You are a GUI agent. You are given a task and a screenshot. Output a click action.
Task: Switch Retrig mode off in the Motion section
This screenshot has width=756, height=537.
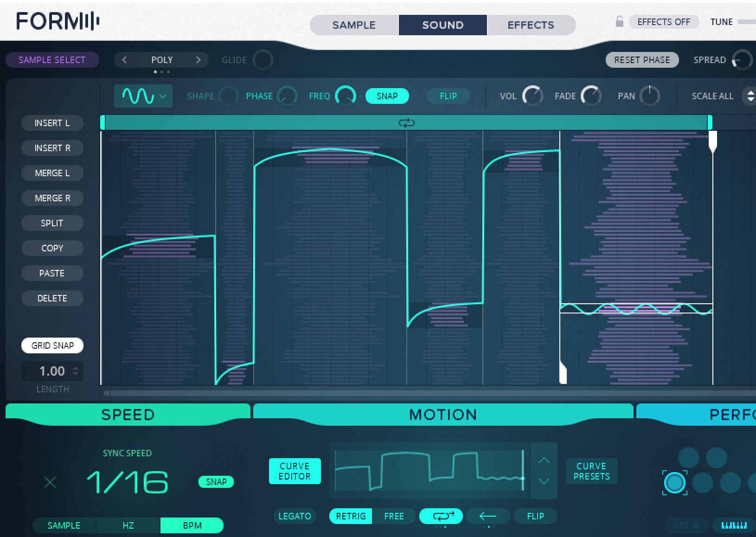350,516
